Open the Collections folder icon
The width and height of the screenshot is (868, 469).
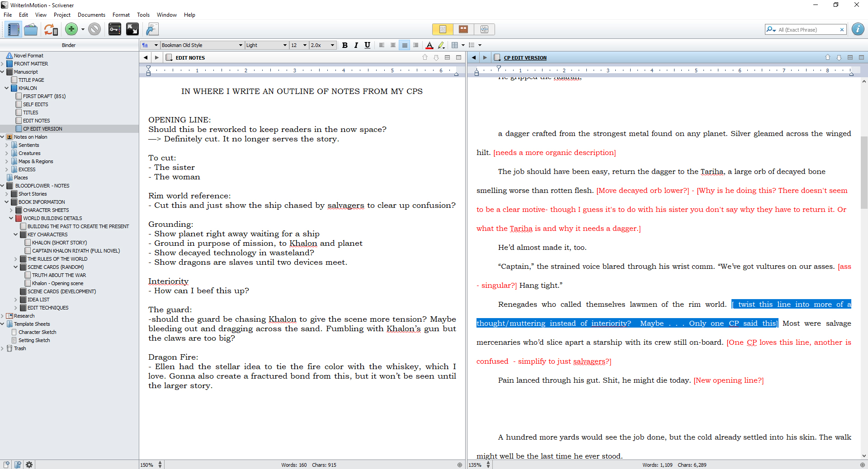[x=31, y=30]
